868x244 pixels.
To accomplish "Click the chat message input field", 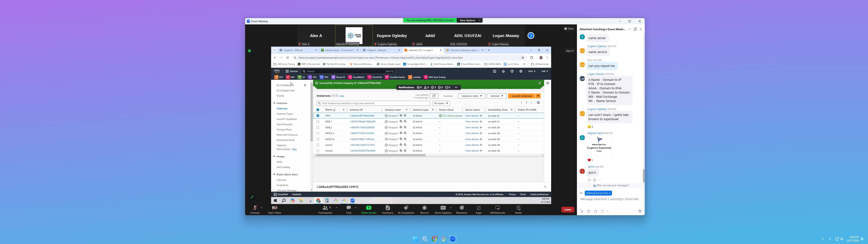I will point(610,199).
